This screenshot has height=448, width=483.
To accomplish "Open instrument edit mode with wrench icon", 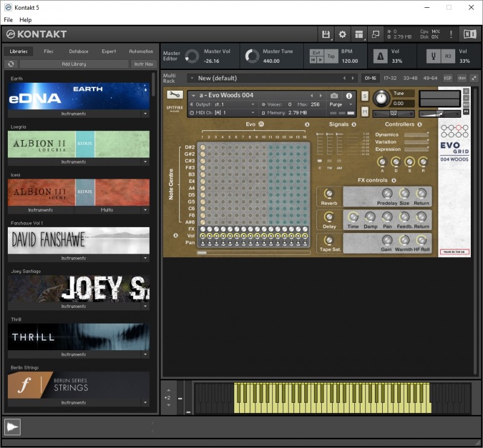I will click(174, 95).
